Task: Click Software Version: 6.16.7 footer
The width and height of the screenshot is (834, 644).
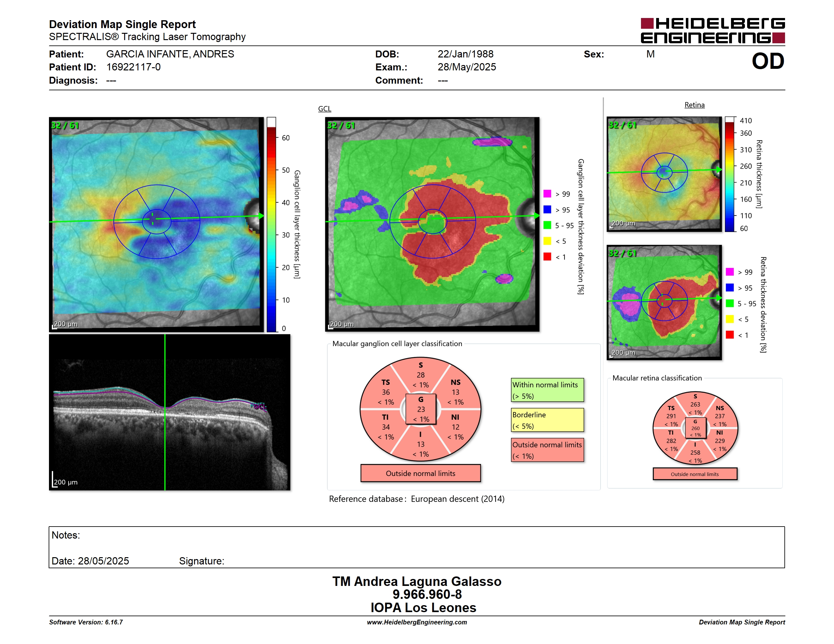Action: coord(86,622)
